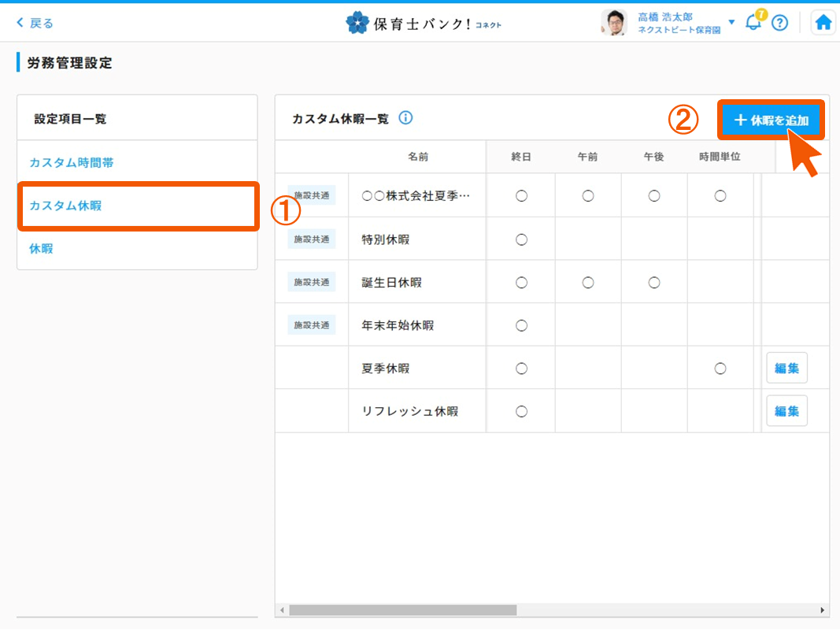
Task: Select 終日 circle for 特別休暇
Action: click(x=521, y=239)
